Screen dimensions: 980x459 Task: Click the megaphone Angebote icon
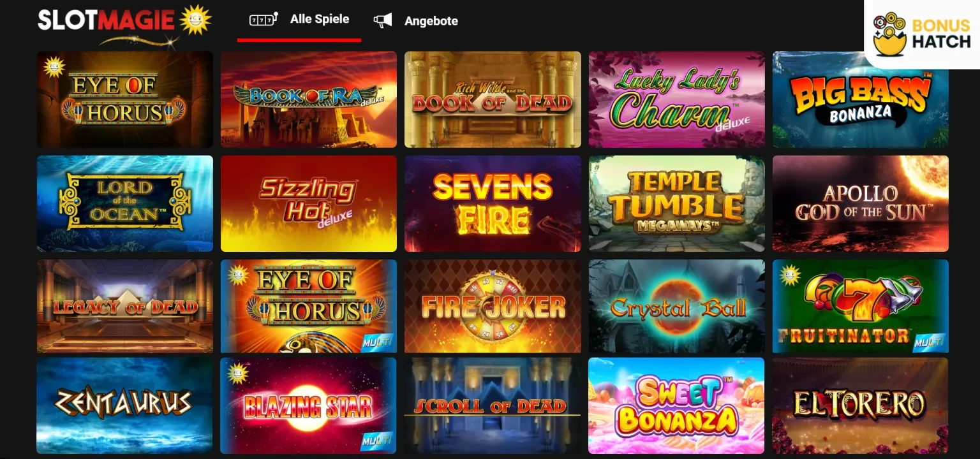click(x=383, y=21)
